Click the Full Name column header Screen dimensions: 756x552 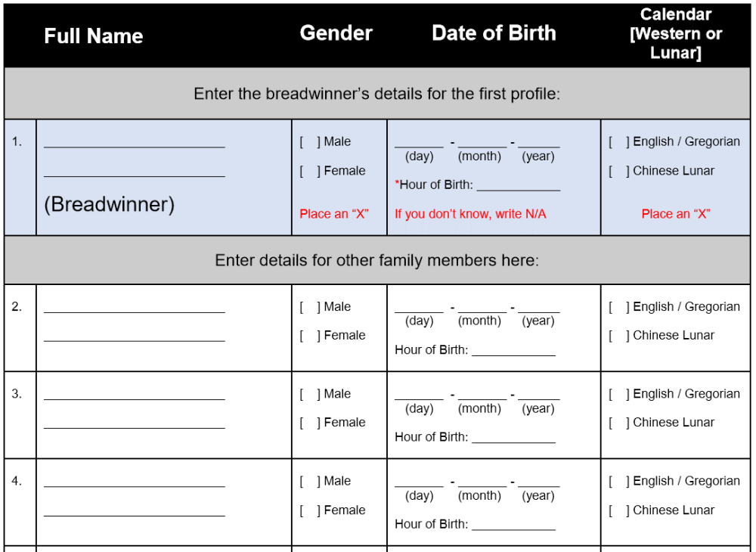pyautogui.click(x=93, y=36)
